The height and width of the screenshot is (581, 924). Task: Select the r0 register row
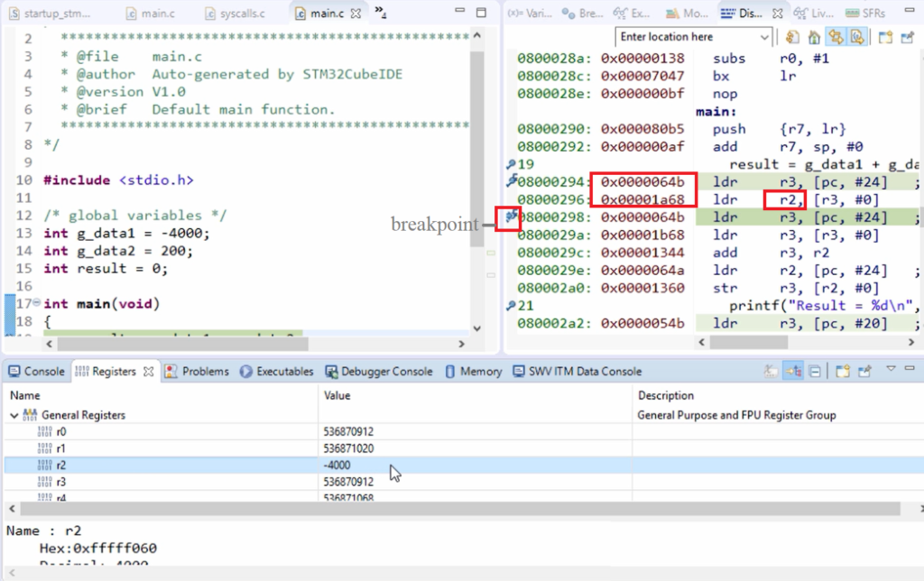click(x=464, y=432)
